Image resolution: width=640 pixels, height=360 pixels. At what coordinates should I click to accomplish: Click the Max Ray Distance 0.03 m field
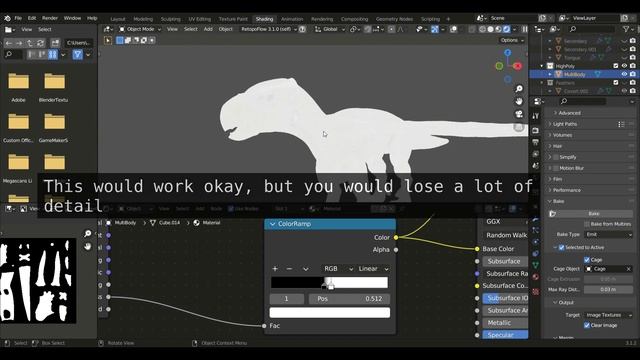click(609, 289)
